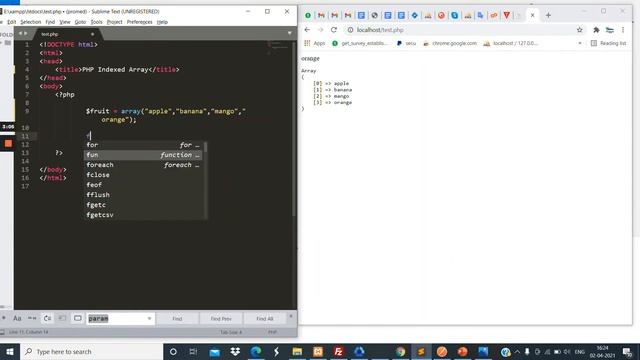Open the View menu in Sublime Text
The image size is (640, 360).
click(x=65, y=22)
